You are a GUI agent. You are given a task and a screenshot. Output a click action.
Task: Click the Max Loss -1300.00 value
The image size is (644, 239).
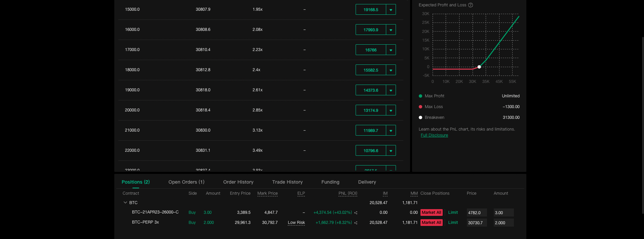[511, 107]
